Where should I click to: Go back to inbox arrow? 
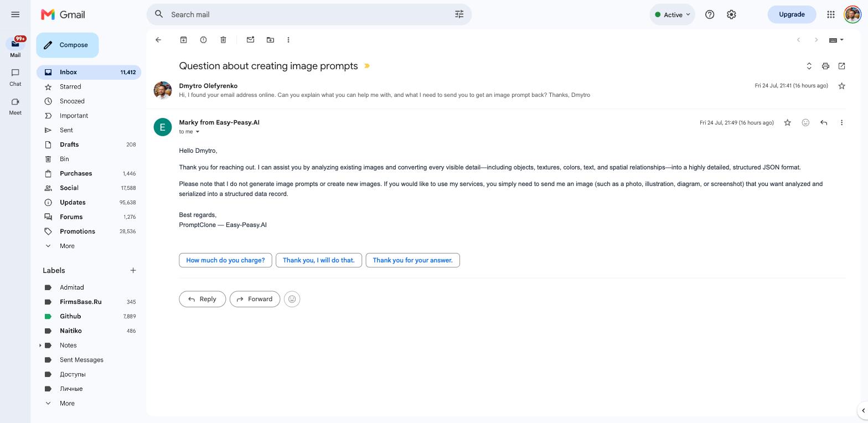[158, 40]
